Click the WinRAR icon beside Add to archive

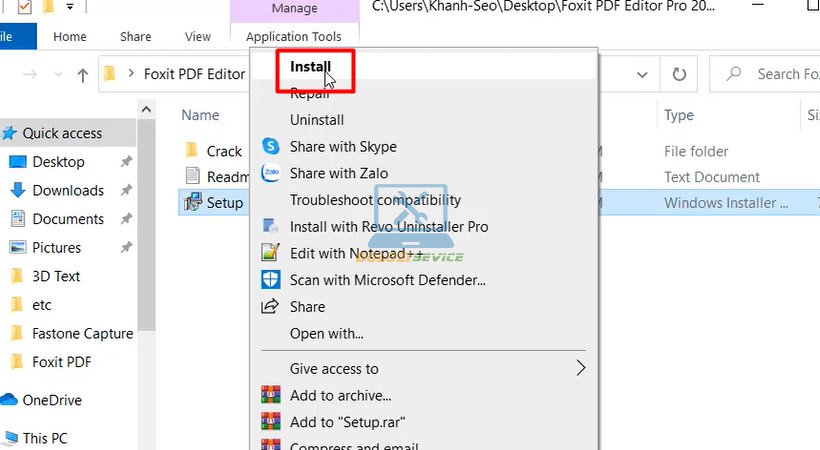[x=270, y=395]
